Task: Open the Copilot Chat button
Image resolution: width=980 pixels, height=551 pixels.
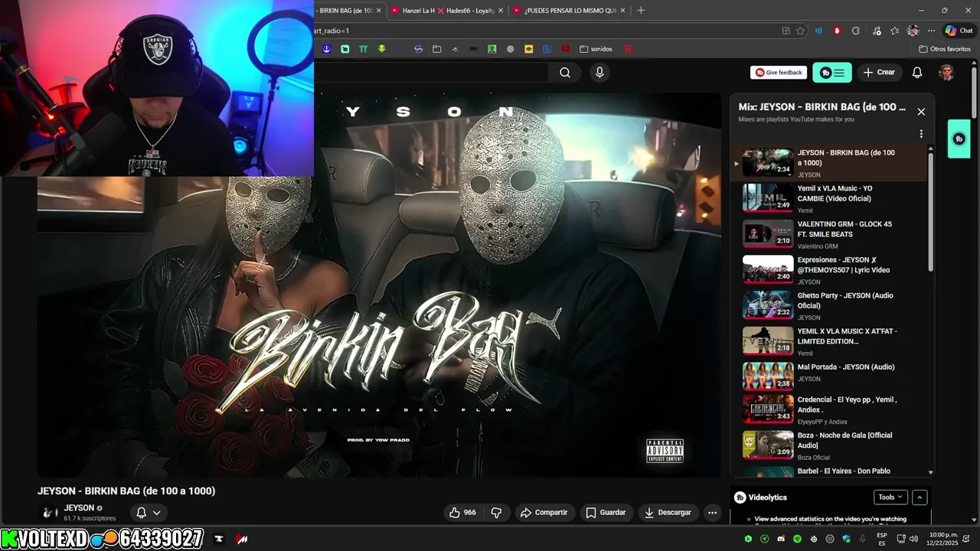Action: (959, 31)
